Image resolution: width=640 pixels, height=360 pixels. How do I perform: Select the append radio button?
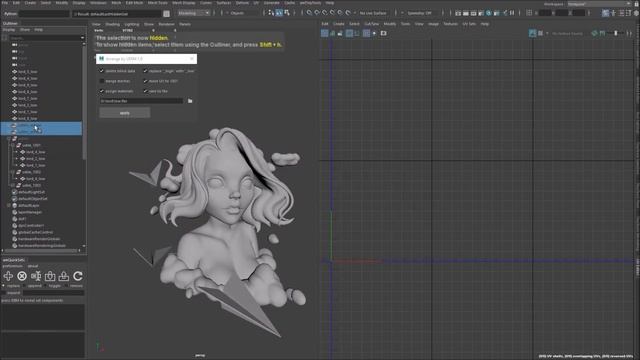pos(24,286)
